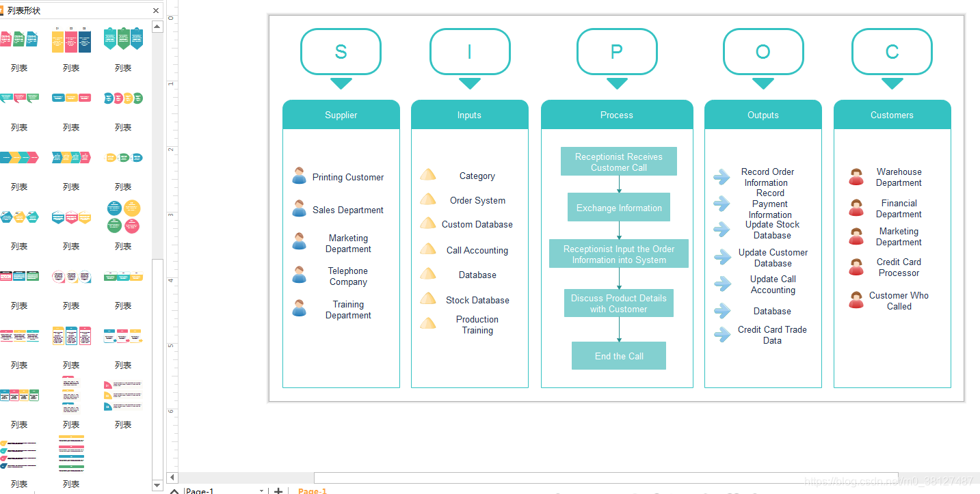Click the Record Payment Information text
Viewport: 980px width, 494px height.
tap(770, 204)
